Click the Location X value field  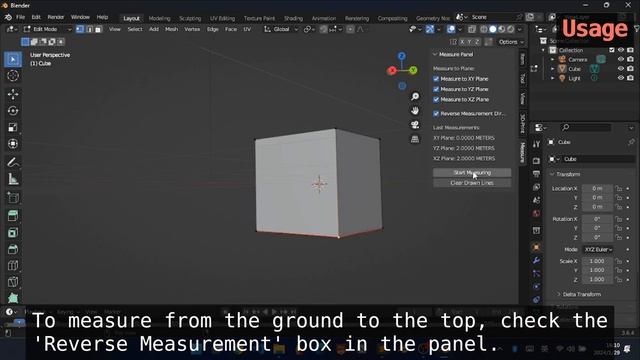pyautogui.click(x=597, y=189)
